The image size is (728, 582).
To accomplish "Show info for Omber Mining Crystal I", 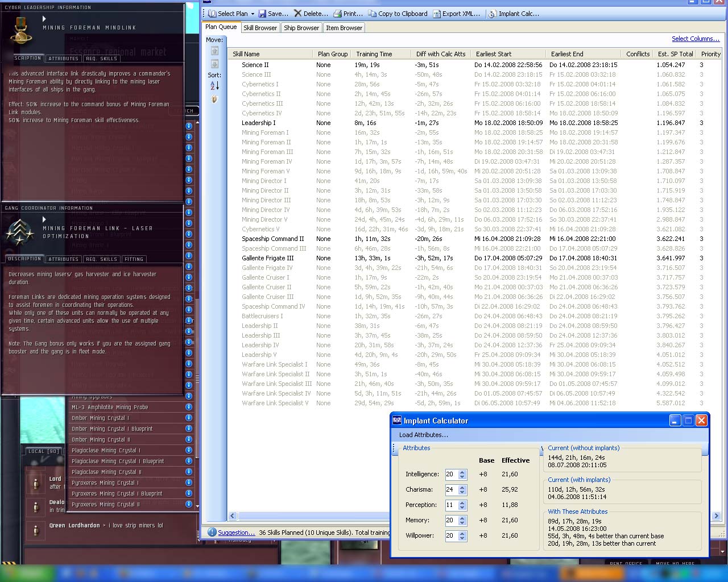I will point(189,418).
